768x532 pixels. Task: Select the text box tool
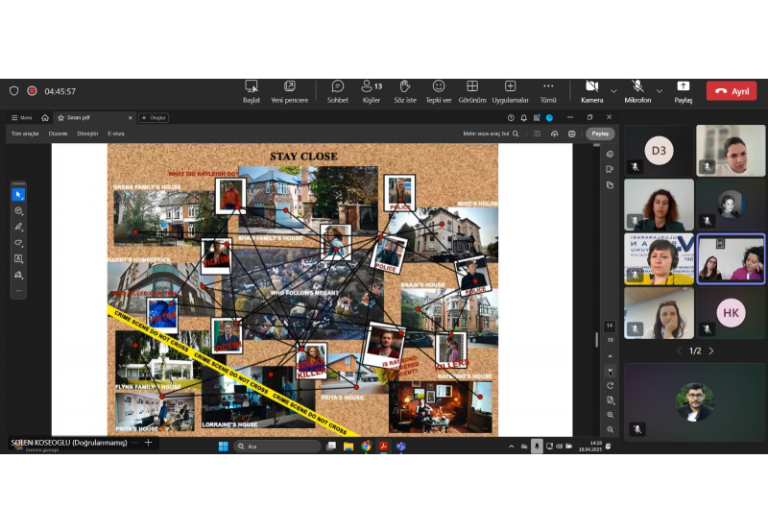tap(18, 258)
